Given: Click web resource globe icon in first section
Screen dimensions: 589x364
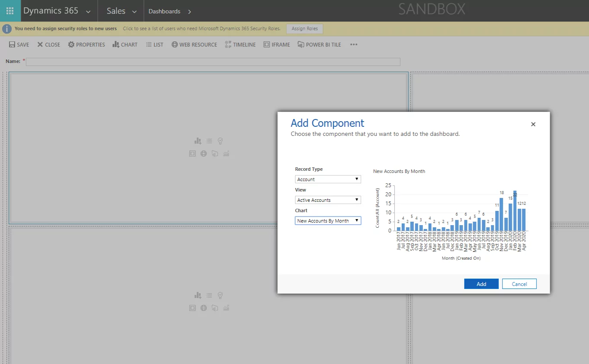Looking at the screenshot, I should click(204, 154).
